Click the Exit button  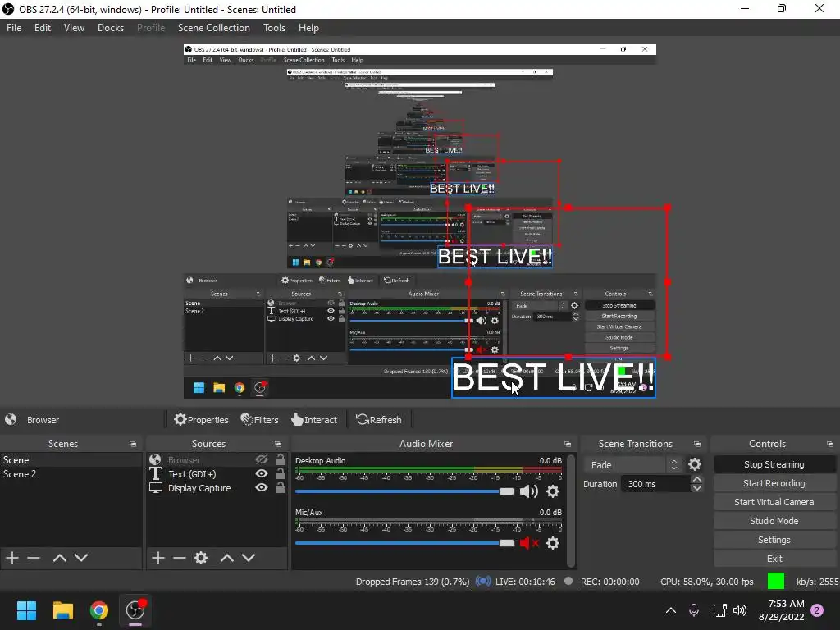pyautogui.click(x=774, y=558)
